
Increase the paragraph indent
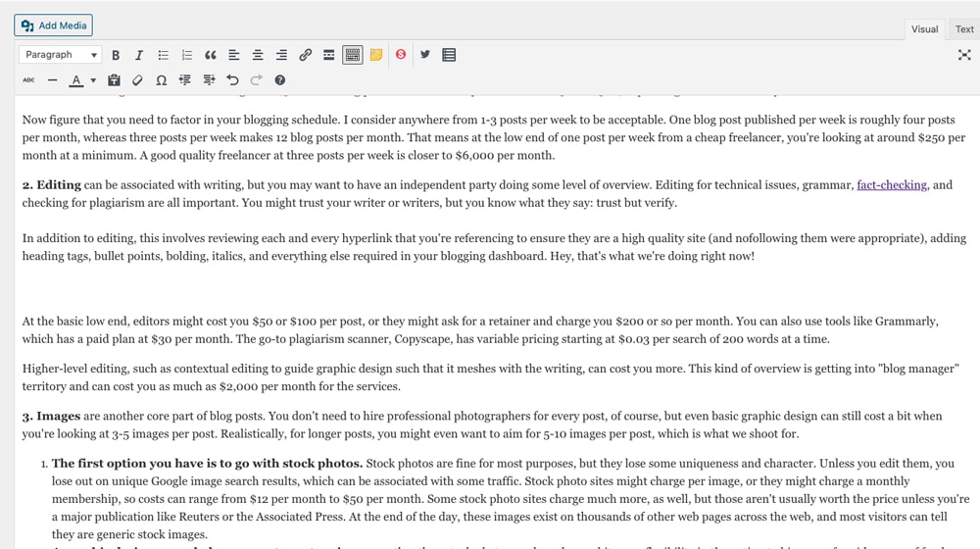[x=209, y=80]
